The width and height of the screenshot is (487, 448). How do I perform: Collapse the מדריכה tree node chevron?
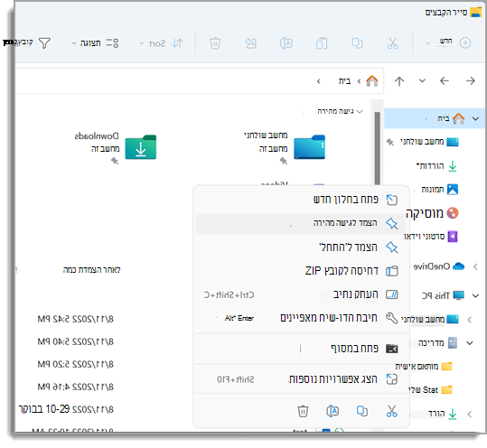(x=470, y=343)
